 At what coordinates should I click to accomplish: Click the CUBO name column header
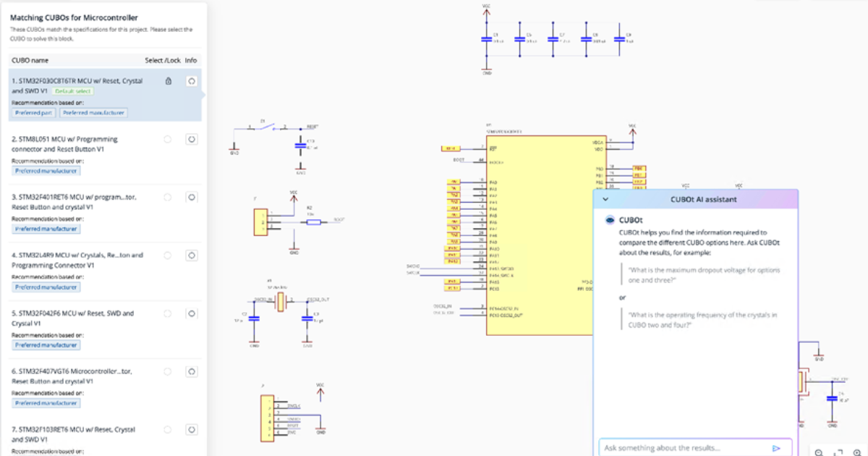click(x=30, y=60)
